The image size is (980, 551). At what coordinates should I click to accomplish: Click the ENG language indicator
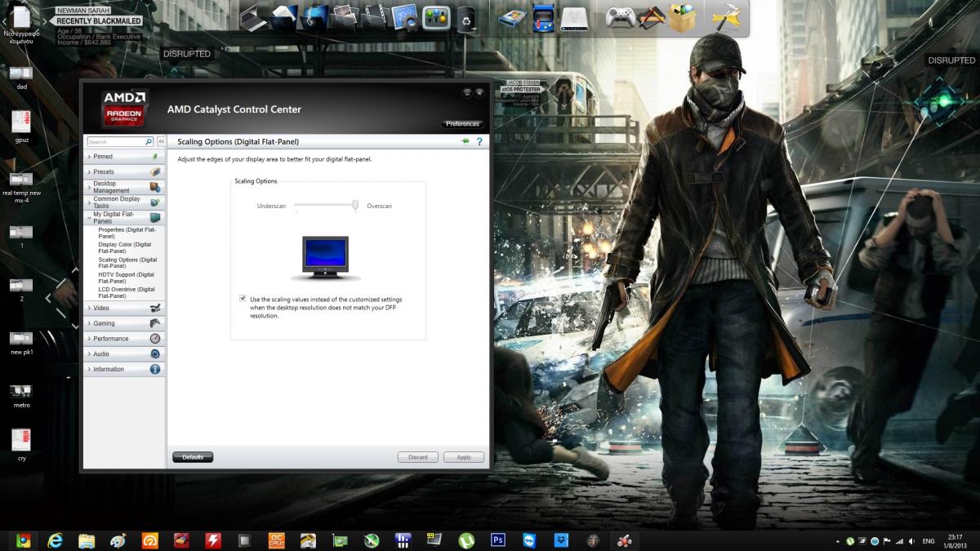click(929, 541)
